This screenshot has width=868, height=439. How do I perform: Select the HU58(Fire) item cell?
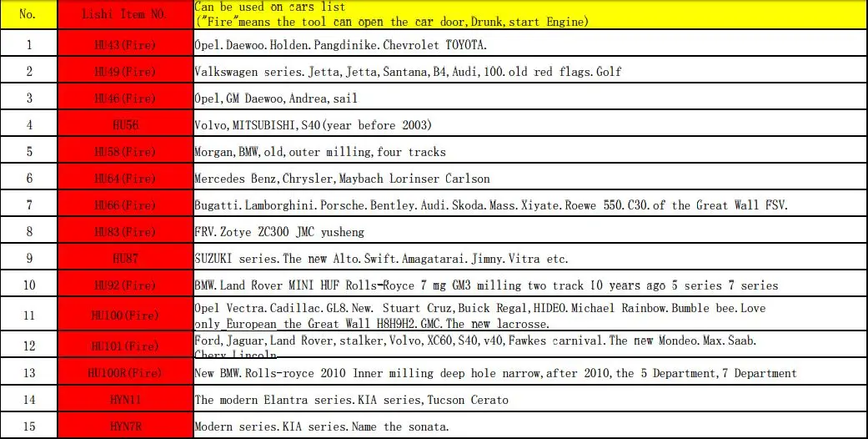(x=125, y=149)
